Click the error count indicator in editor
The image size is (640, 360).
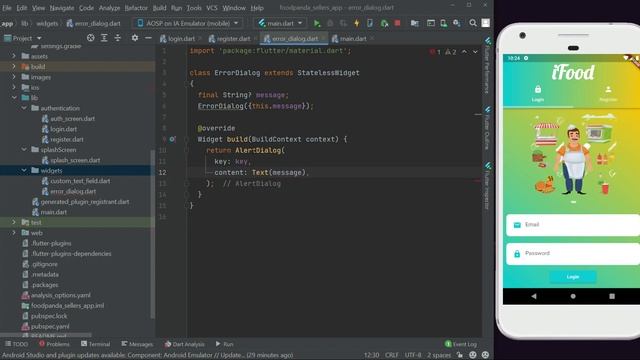point(435,52)
